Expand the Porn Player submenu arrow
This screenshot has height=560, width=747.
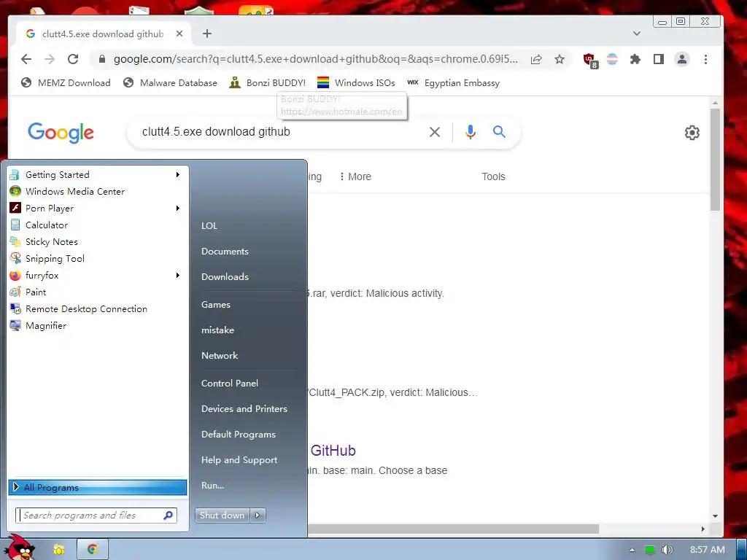pos(178,208)
